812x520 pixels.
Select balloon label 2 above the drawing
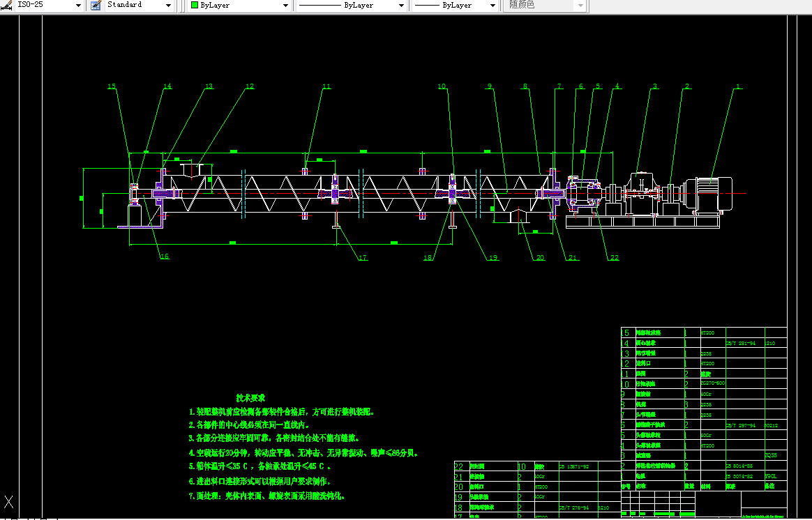click(686, 86)
